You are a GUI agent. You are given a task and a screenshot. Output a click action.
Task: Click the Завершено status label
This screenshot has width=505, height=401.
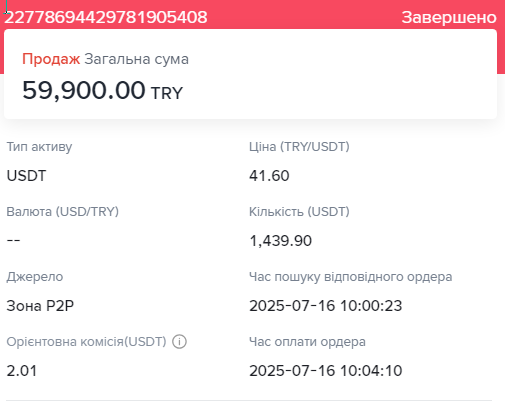pyautogui.click(x=449, y=17)
